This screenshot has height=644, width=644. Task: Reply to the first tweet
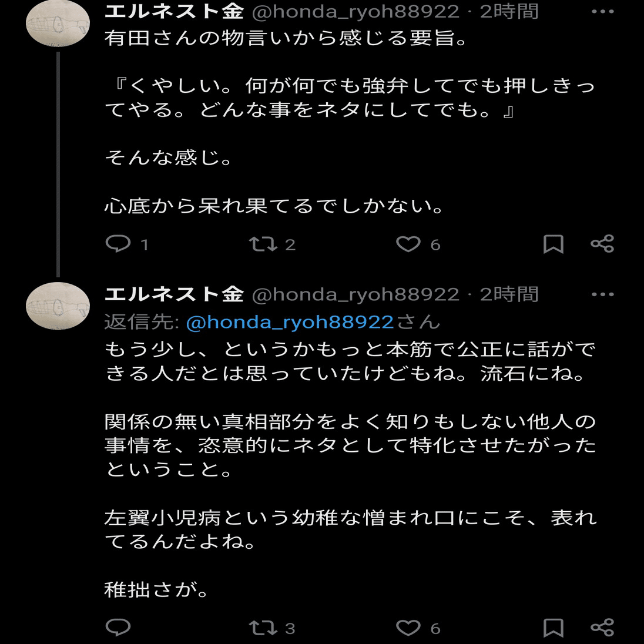pyautogui.click(x=118, y=243)
